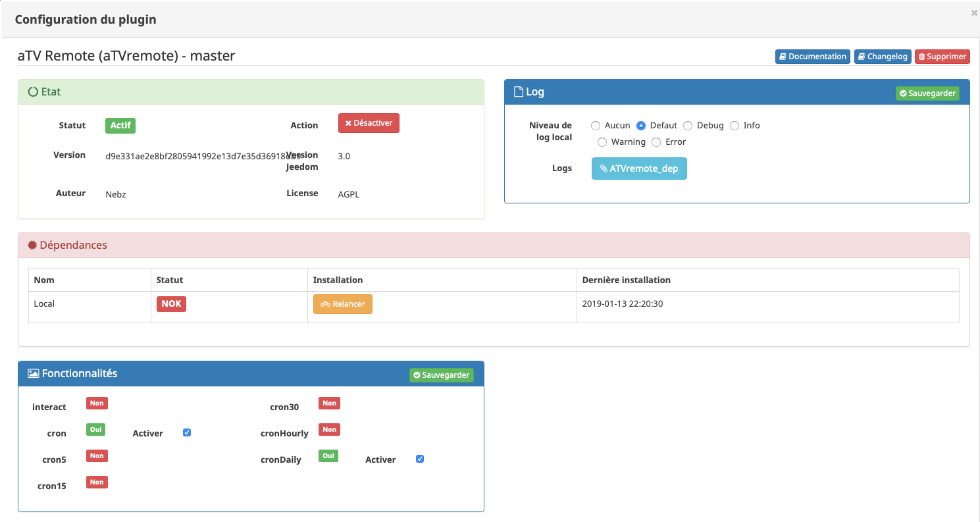The width and height of the screenshot is (980, 522).
Task: Click the file icon beside Log heading
Action: pyautogui.click(x=519, y=92)
